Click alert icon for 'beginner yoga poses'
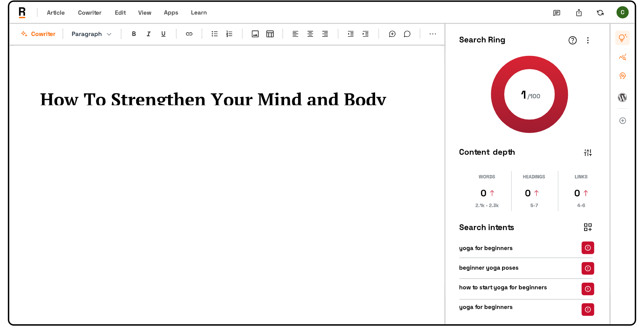The image size is (644, 326). click(588, 268)
